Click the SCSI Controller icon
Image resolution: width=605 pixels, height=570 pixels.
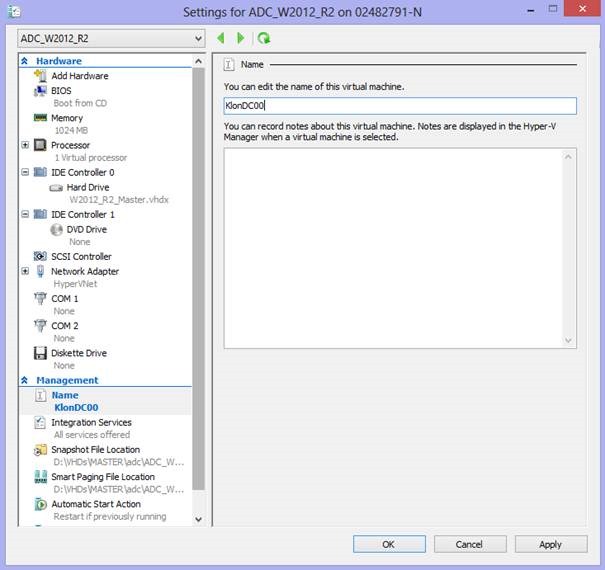pyautogui.click(x=40, y=256)
